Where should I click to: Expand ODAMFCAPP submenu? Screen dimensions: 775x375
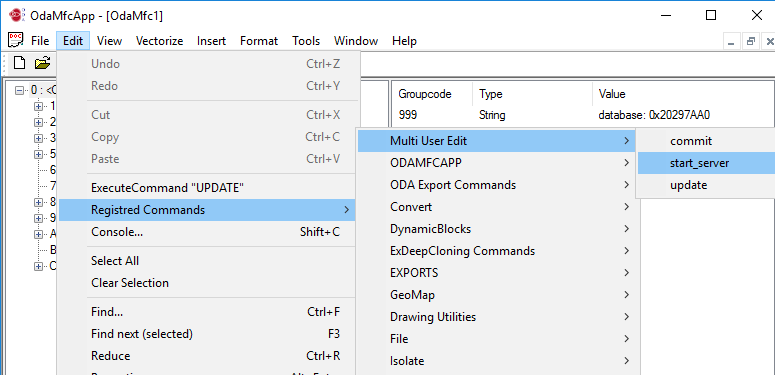point(498,163)
